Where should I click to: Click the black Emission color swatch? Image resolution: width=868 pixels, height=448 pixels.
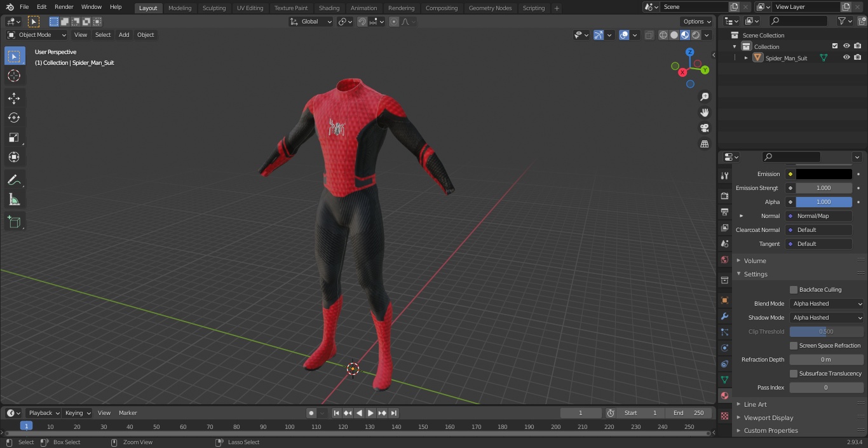(824, 174)
